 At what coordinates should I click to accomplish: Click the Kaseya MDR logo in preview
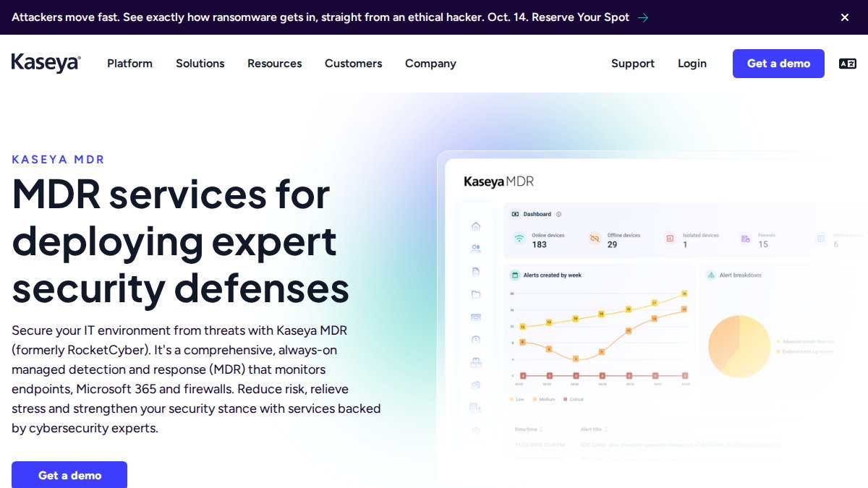tap(498, 181)
